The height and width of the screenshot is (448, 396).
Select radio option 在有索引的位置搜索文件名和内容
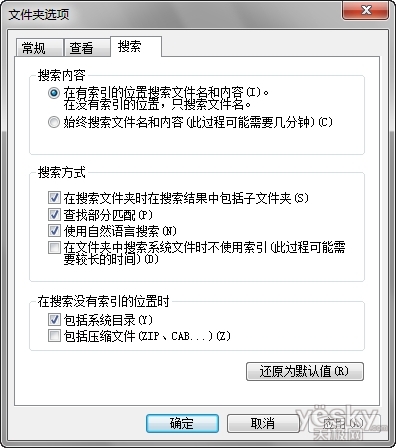click(x=54, y=93)
